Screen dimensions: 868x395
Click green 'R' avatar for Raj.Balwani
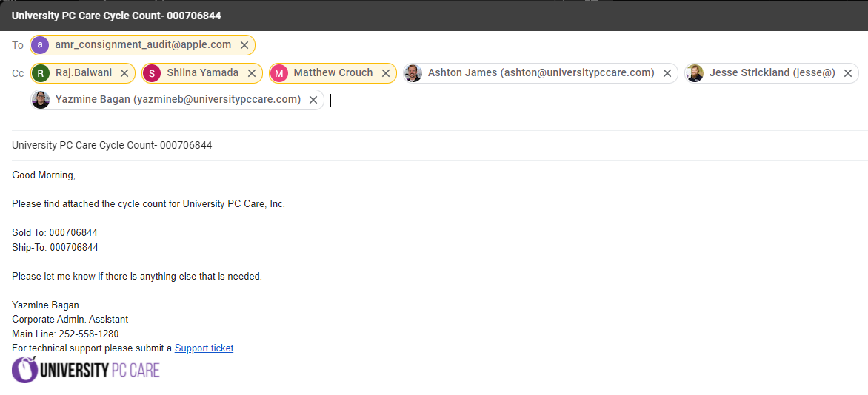click(x=41, y=73)
